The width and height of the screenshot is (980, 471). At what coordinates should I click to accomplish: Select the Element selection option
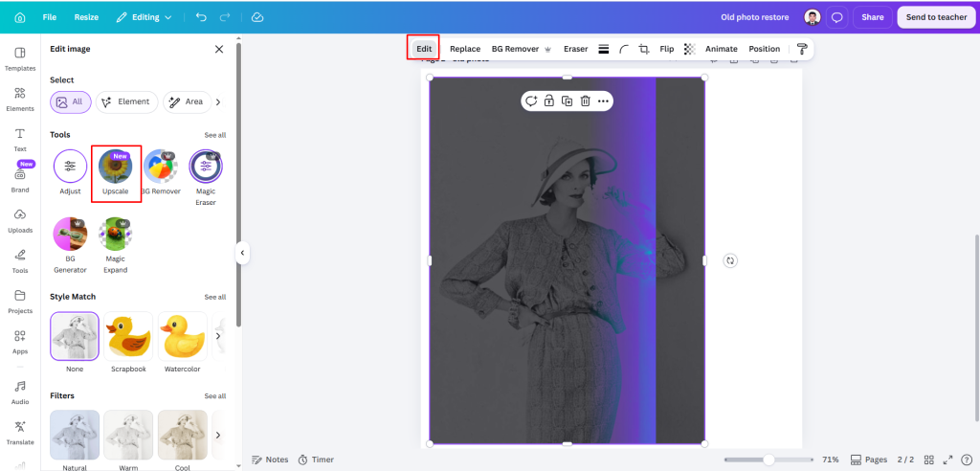tap(127, 102)
